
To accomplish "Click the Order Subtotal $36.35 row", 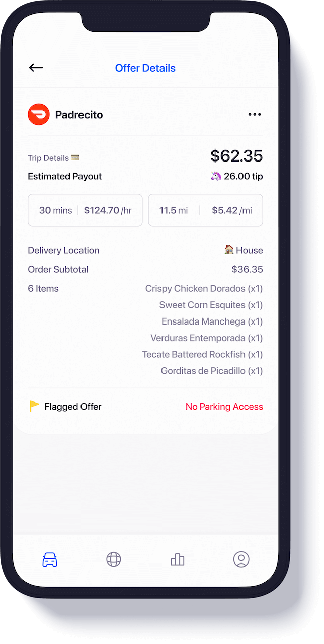I will [145, 269].
